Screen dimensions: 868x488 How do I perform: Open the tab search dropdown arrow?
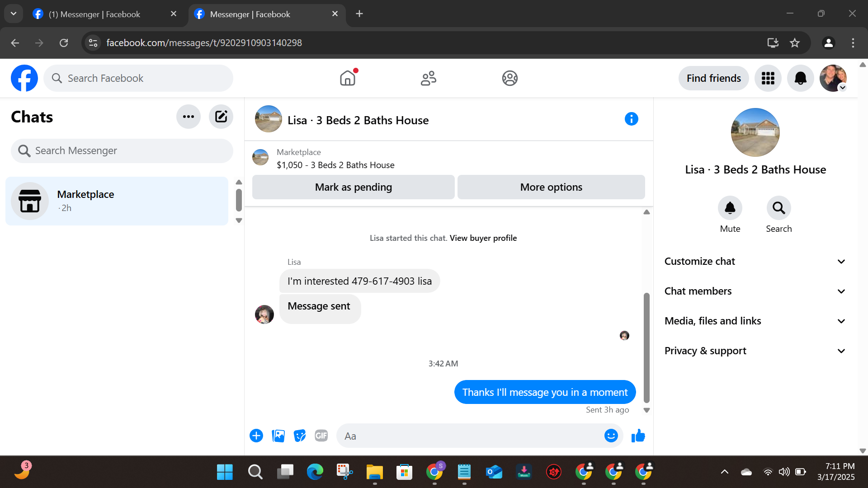[x=14, y=14]
